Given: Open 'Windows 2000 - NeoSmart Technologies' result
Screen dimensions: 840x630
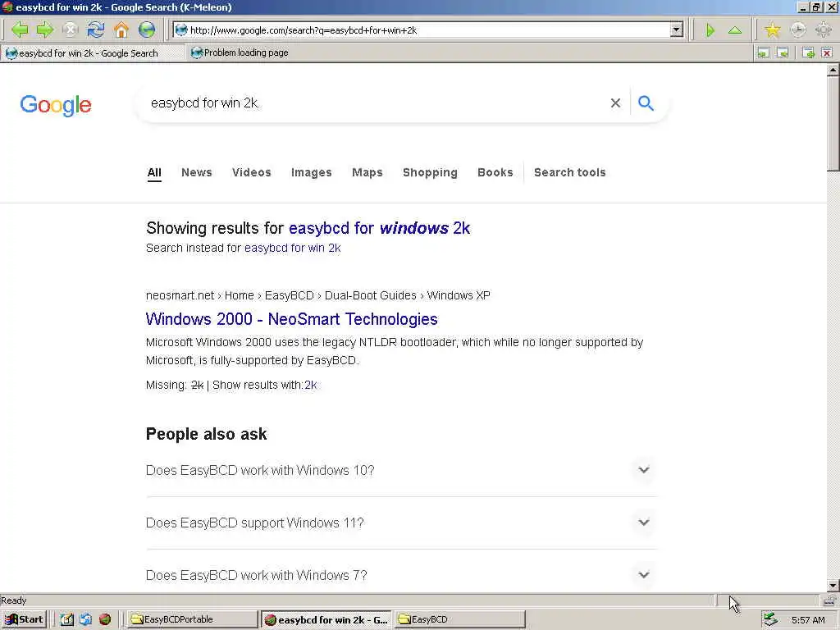Looking at the screenshot, I should (x=291, y=319).
